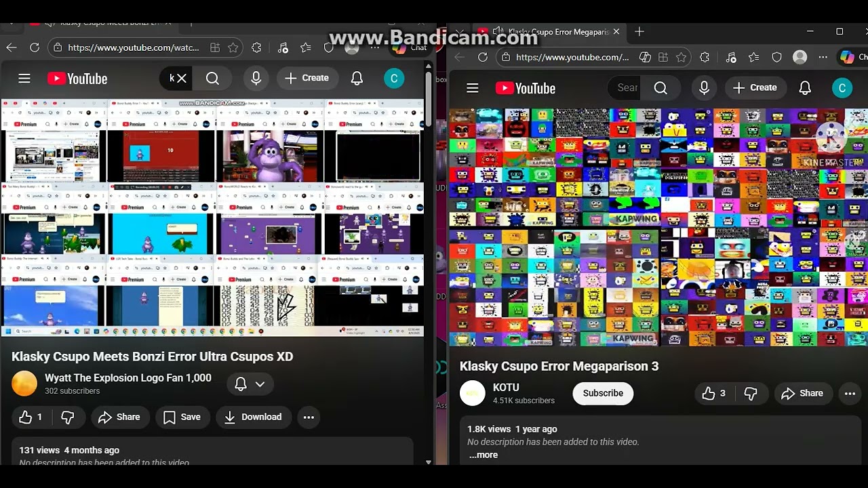Start voice search in the left YouTube window
The height and width of the screenshot is (488, 868).
tap(256, 79)
